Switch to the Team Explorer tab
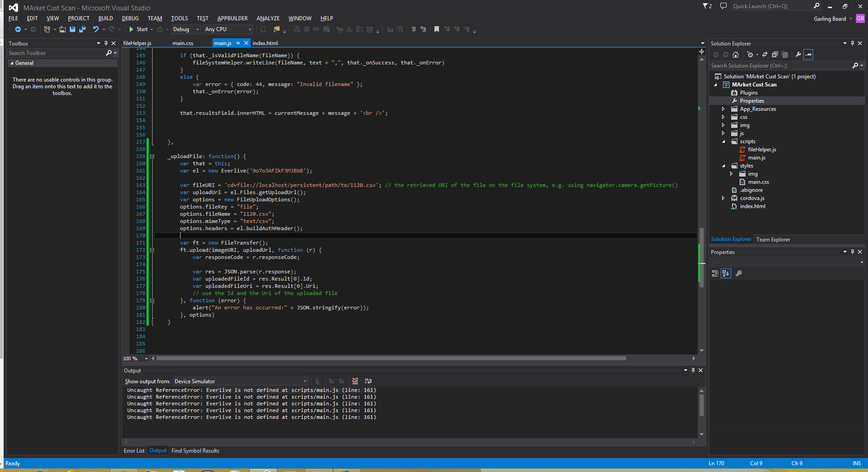This screenshot has height=472, width=868. click(x=773, y=240)
